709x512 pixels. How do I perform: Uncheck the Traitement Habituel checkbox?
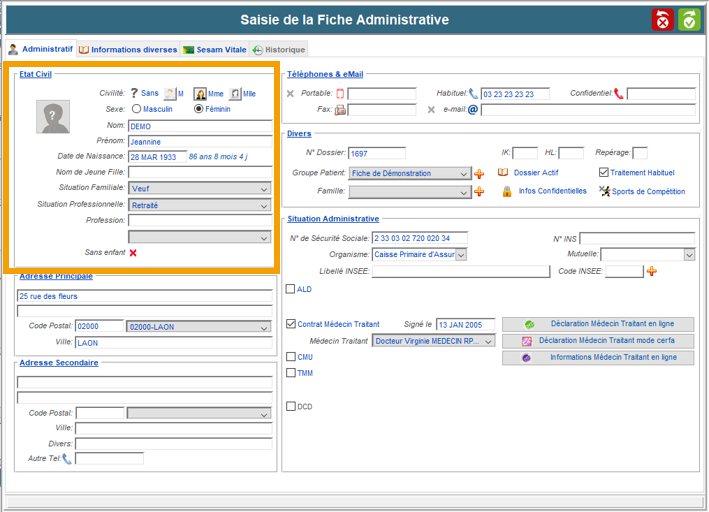pos(603,172)
